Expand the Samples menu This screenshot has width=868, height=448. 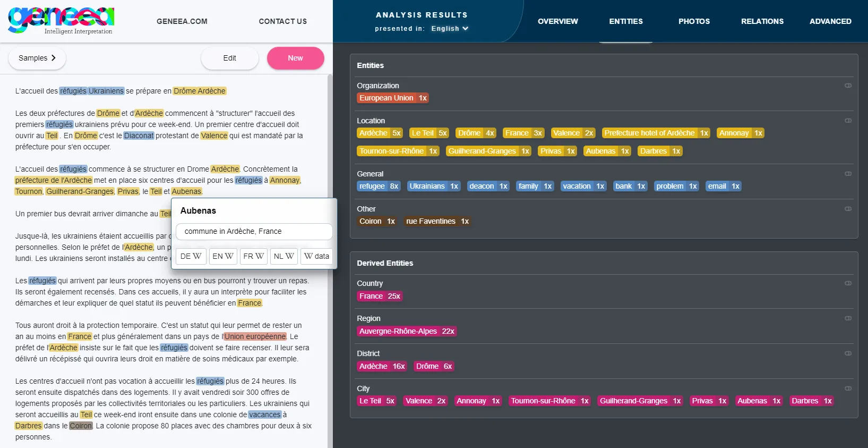tap(37, 58)
